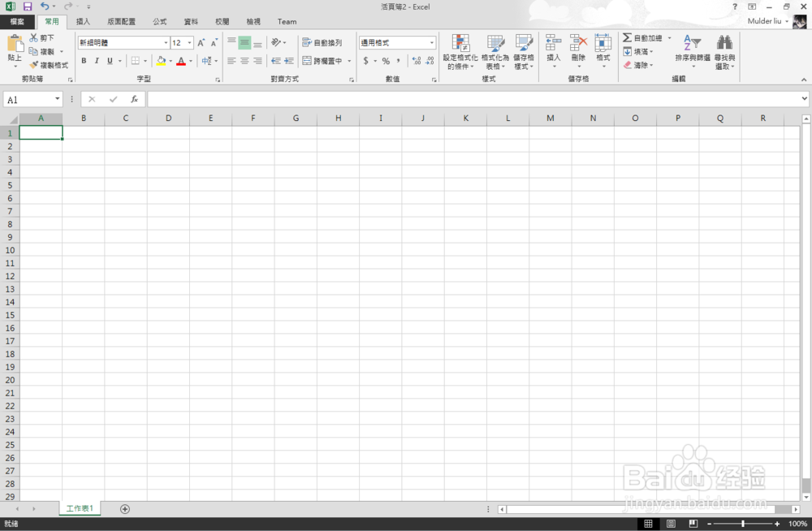Click the Format cells icon
The image size is (812, 531).
[x=603, y=42]
